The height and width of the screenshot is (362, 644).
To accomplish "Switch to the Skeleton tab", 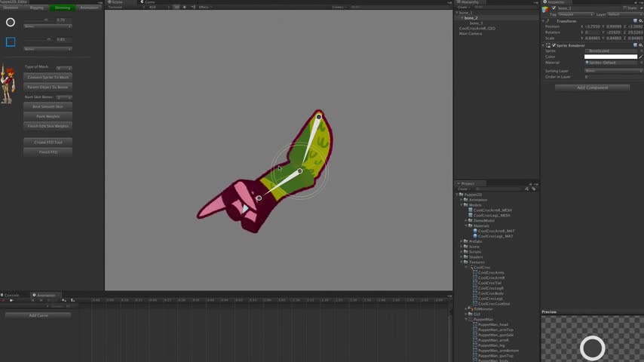I will [11, 8].
